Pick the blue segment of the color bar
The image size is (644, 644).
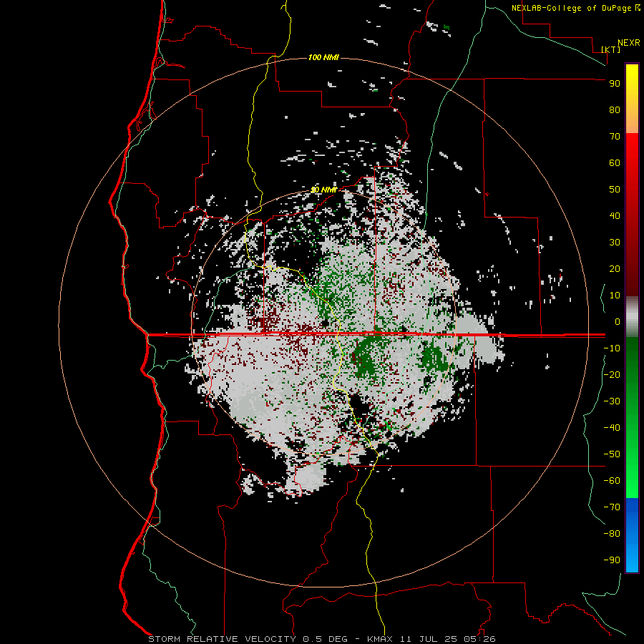click(x=632, y=535)
